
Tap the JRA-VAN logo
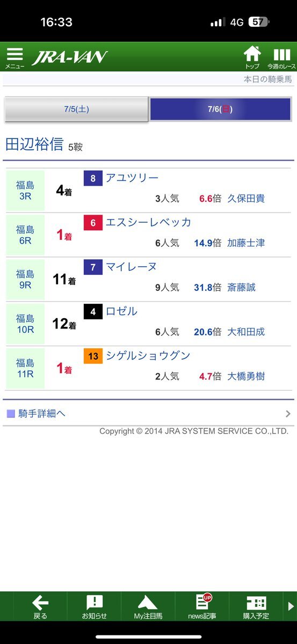point(69,57)
